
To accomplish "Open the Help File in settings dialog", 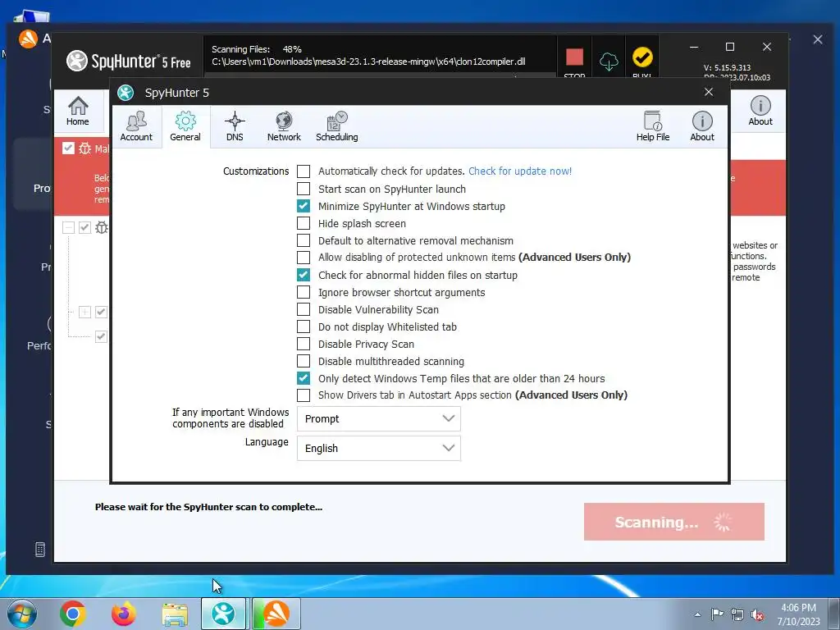I will coord(653,126).
